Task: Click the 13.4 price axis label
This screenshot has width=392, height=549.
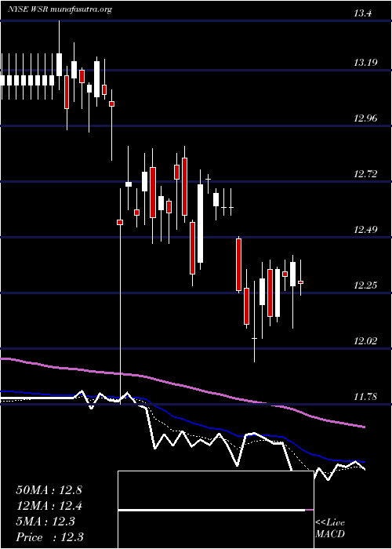Action: click(362, 13)
